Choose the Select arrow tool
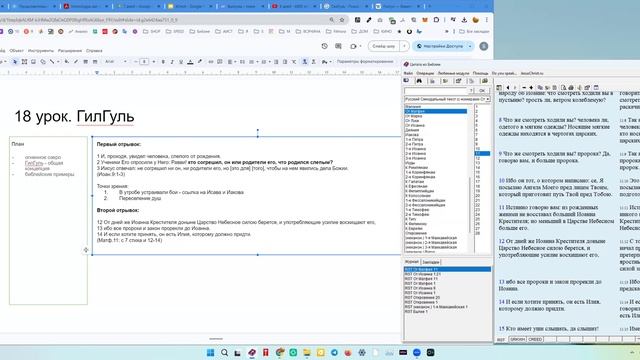The image size is (640, 360). (15, 62)
